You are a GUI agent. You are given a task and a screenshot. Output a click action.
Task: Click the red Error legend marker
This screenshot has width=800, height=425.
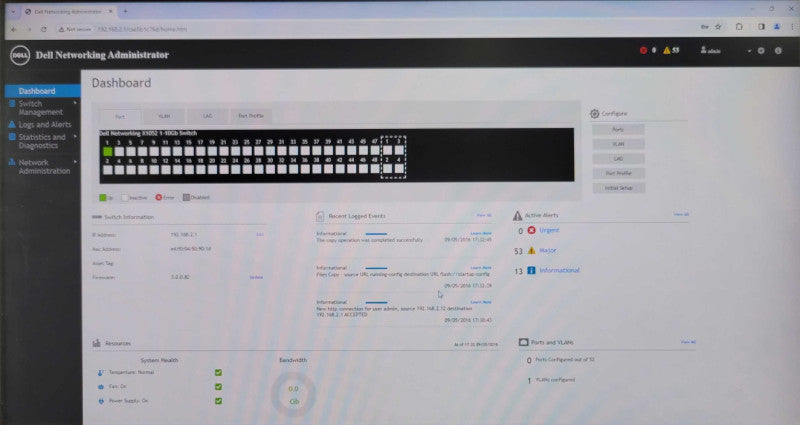click(159, 197)
